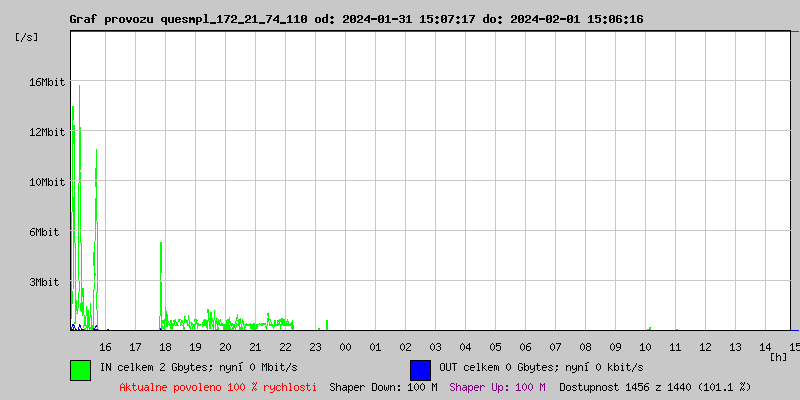
Task: Click hour label '20' on time axis
Action: pos(225,347)
